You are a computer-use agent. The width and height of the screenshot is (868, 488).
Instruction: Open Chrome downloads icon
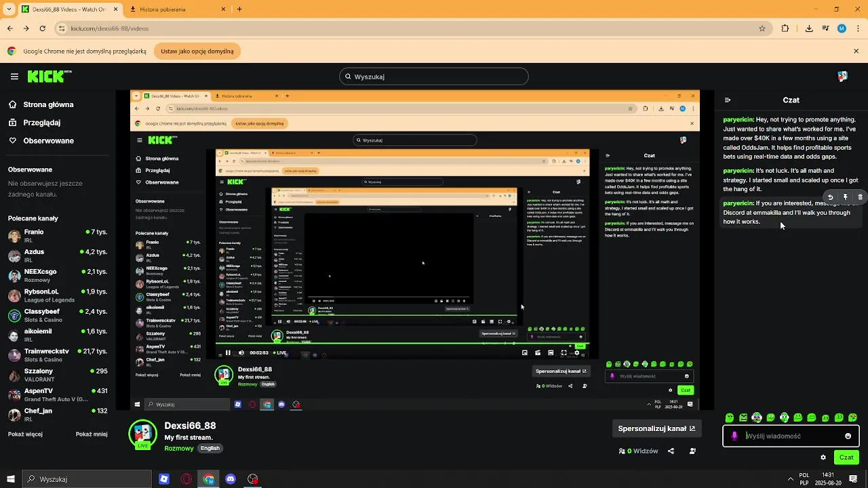click(809, 28)
